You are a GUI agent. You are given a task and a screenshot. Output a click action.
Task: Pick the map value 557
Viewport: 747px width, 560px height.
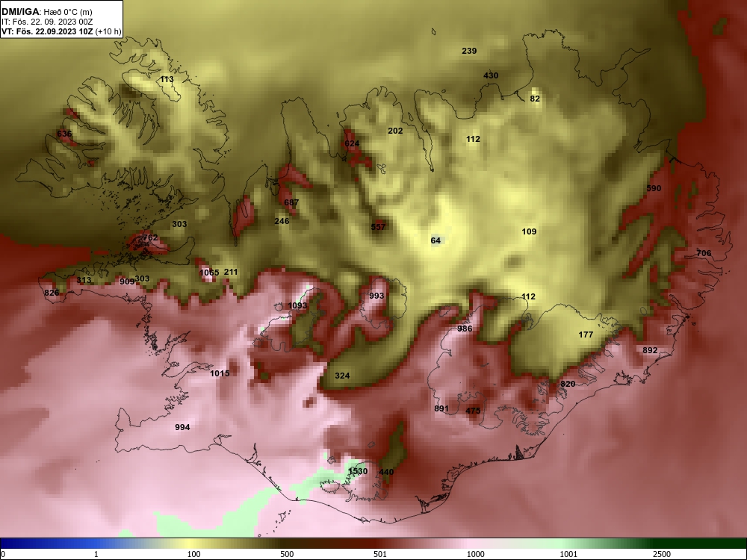click(378, 227)
